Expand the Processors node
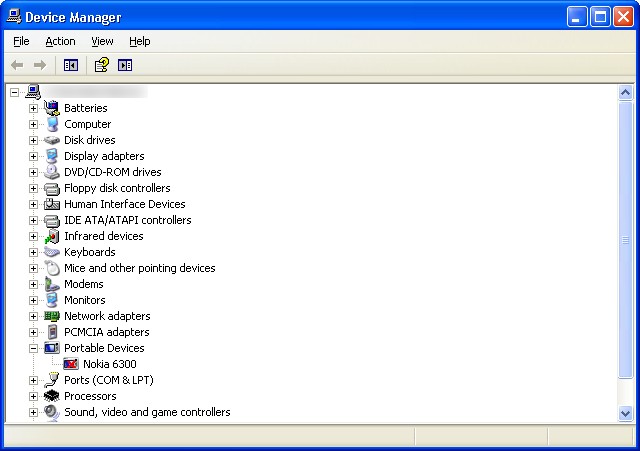 click(33, 396)
